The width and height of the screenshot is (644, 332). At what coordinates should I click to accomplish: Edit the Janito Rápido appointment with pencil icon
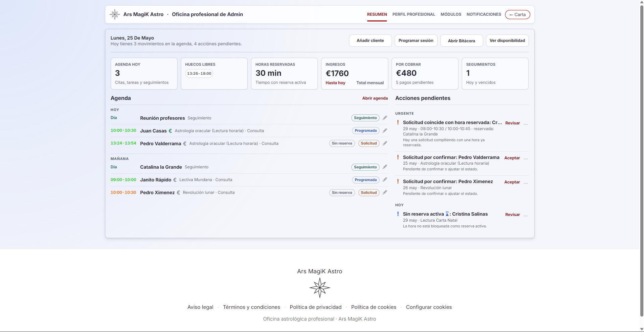point(385,180)
